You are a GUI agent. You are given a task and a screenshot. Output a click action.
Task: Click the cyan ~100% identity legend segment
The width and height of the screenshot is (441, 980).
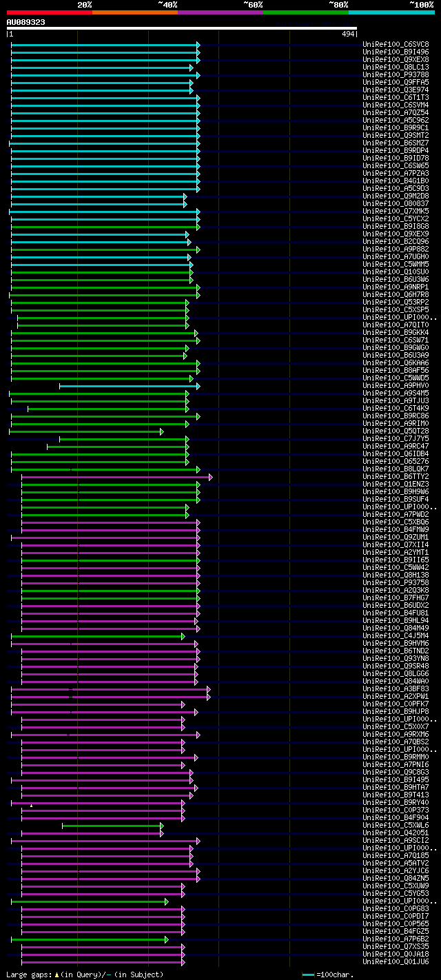coord(391,12)
